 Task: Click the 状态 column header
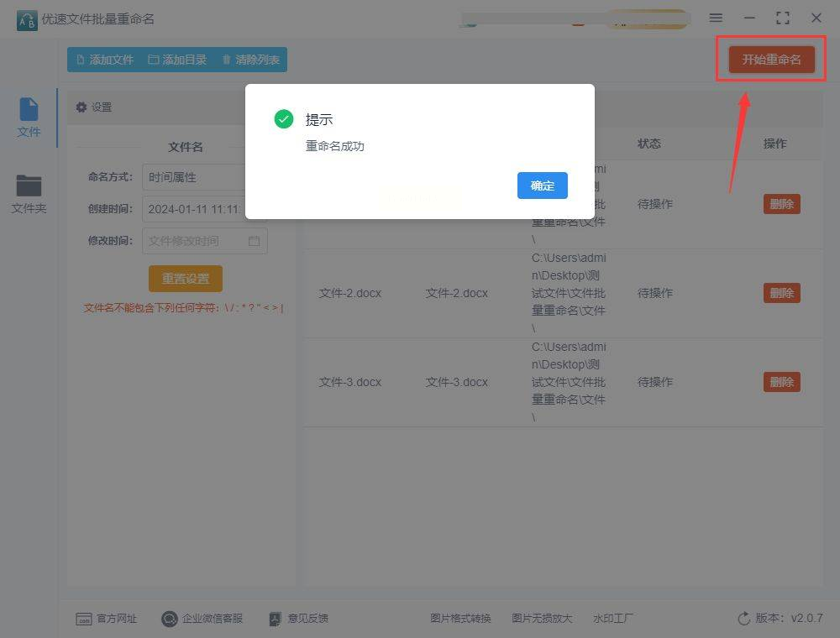click(648, 144)
